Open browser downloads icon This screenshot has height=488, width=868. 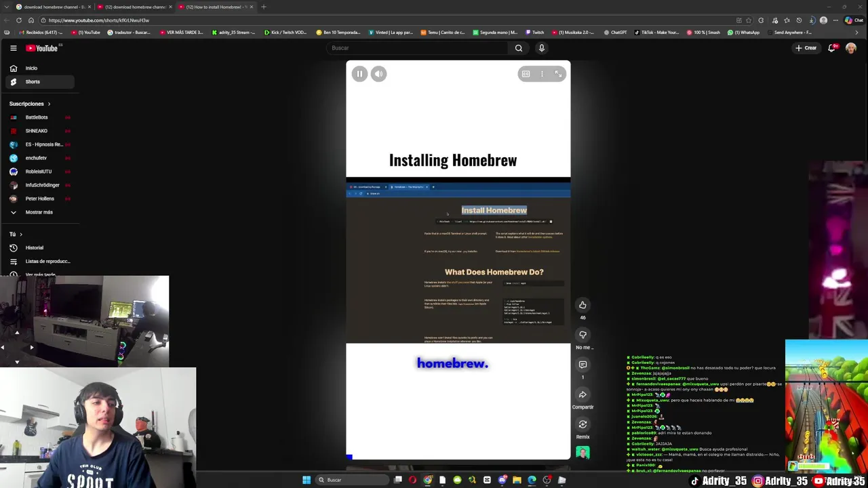click(x=812, y=20)
